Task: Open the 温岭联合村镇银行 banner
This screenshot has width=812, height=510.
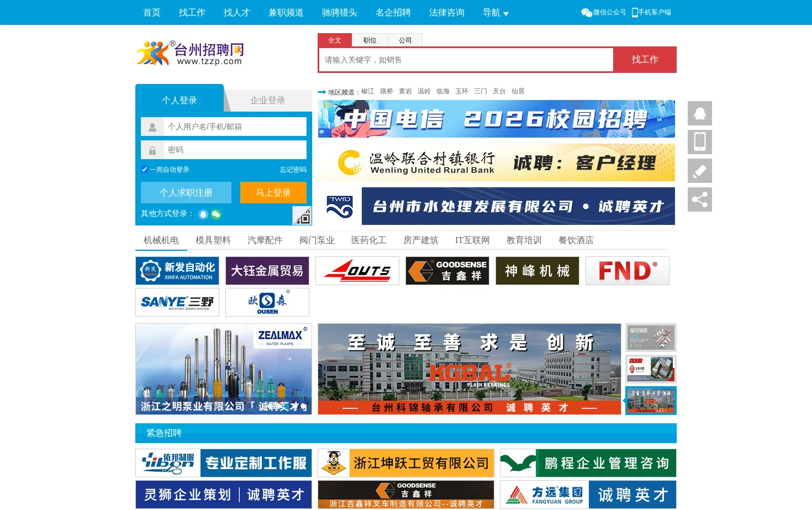Action: tap(497, 162)
